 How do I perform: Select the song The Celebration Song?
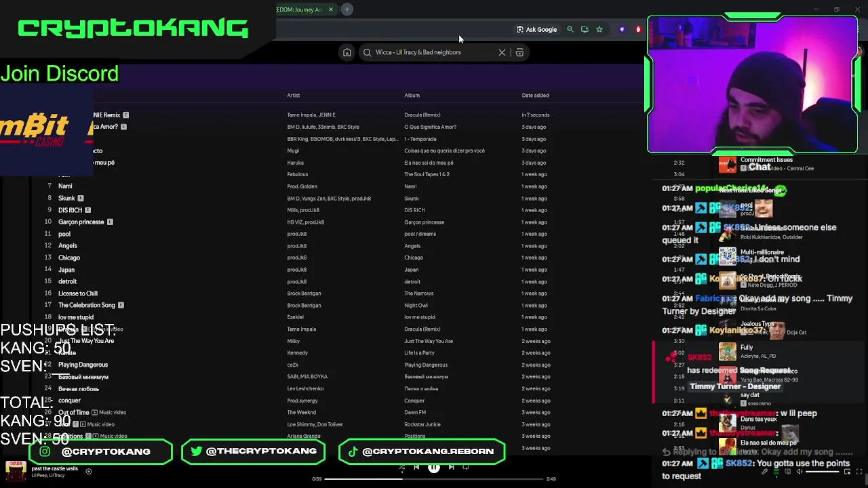[x=87, y=305]
